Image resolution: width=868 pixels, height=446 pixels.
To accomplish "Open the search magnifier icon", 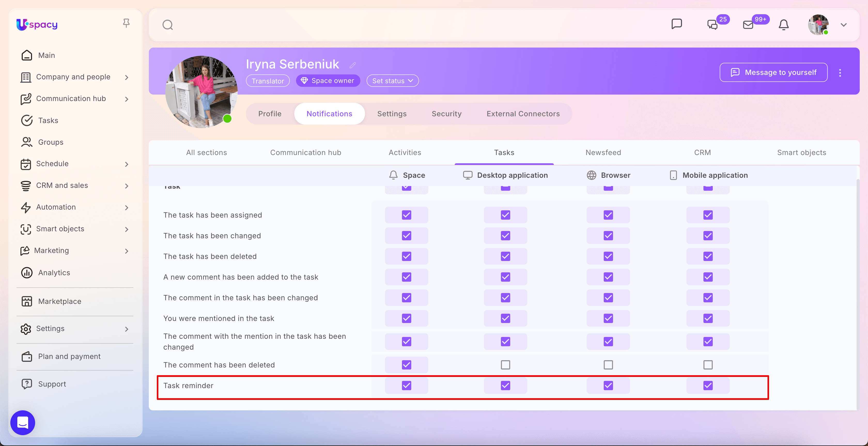I will pos(167,25).
